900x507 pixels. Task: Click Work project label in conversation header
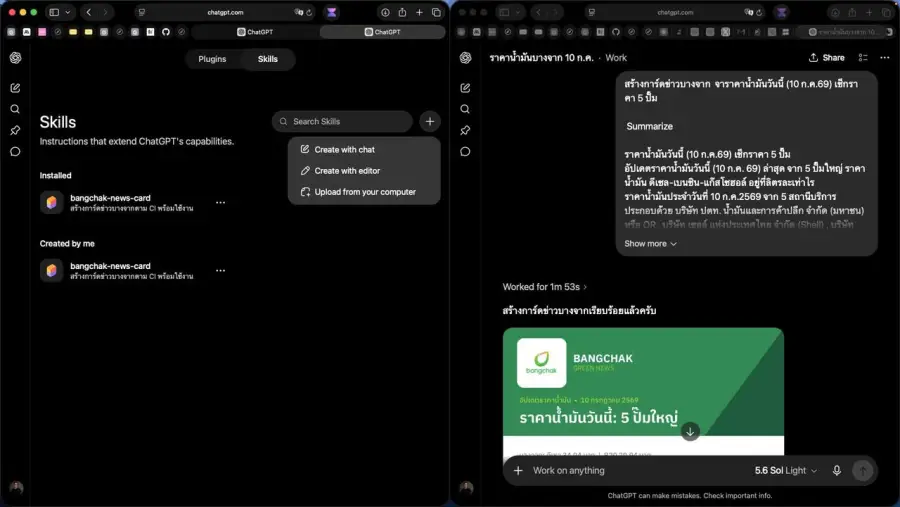click(x=616, y=57)
